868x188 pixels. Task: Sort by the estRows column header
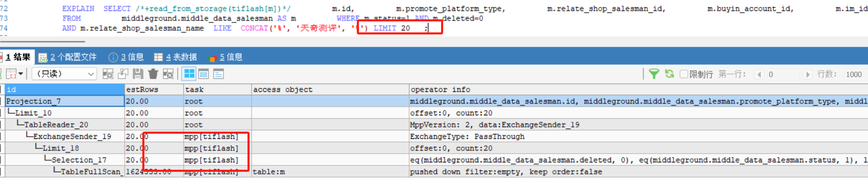154,89
